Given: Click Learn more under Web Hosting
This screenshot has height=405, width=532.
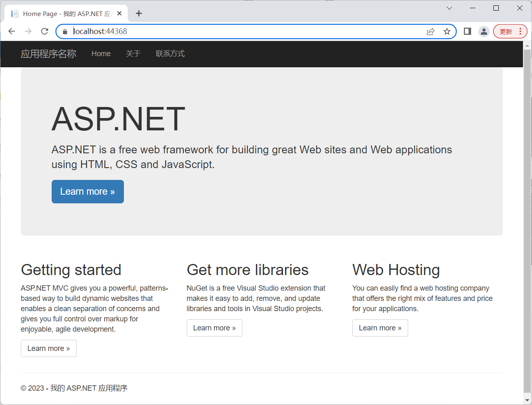Looking at the screenshot, I should 380,328.
